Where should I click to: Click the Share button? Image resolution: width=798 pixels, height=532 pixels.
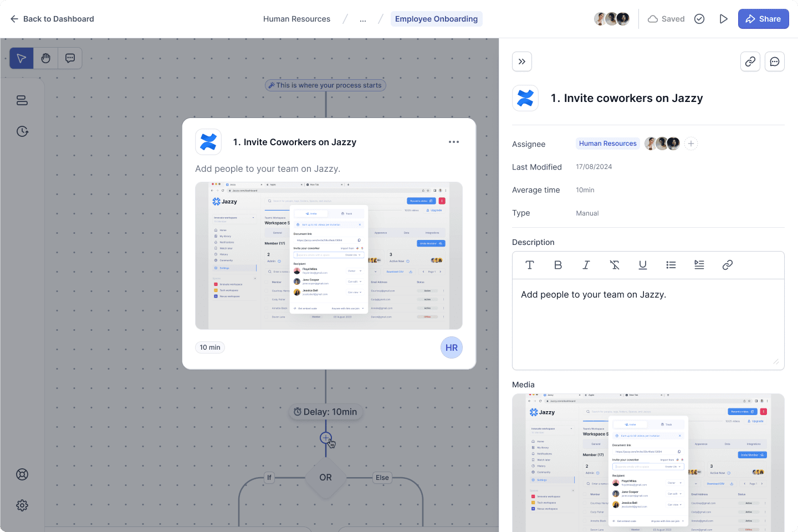coord(763,19)
